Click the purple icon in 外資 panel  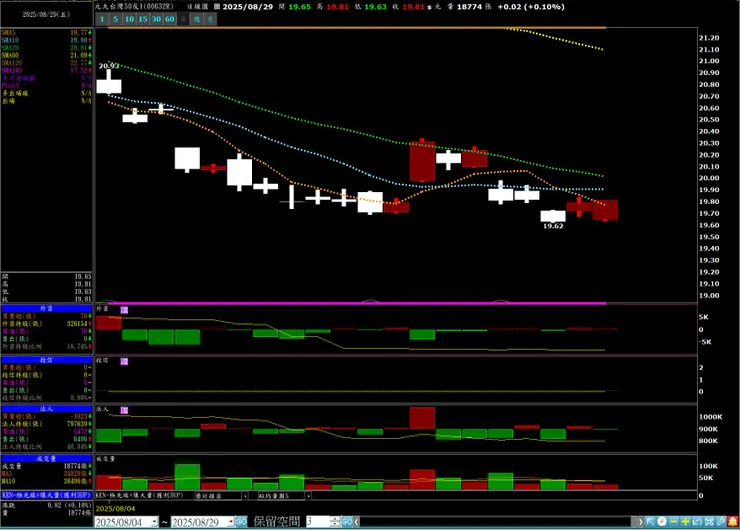[x=124, y=310]
